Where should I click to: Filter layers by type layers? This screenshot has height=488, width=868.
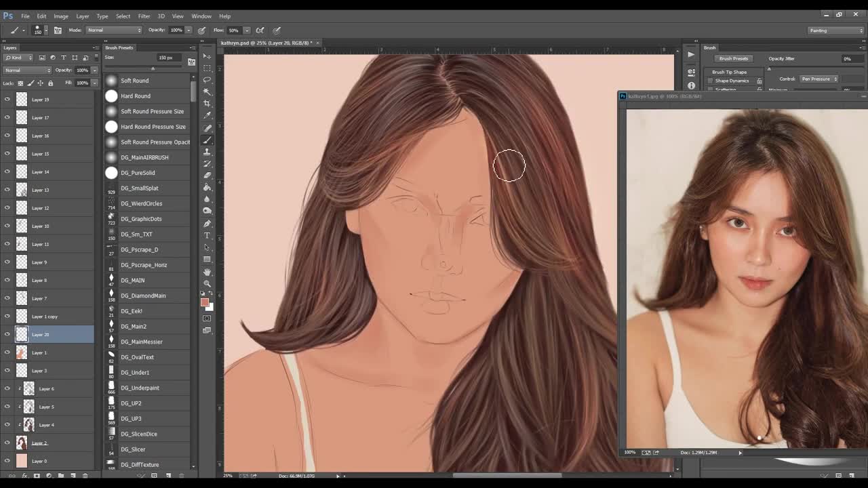pyautogui.click(x=64, y=58)
